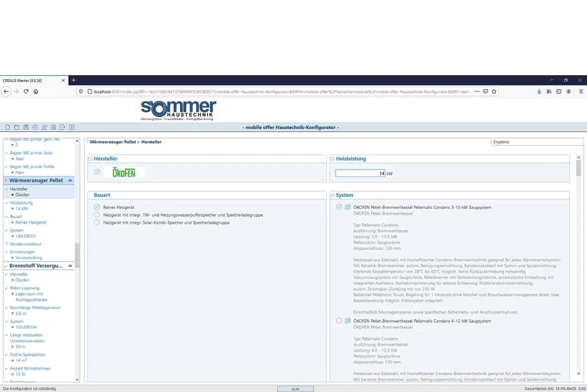This screenshot has width=587, height=392.
Task: Click the save disk toolbar icon
Action: click(26, 127)
